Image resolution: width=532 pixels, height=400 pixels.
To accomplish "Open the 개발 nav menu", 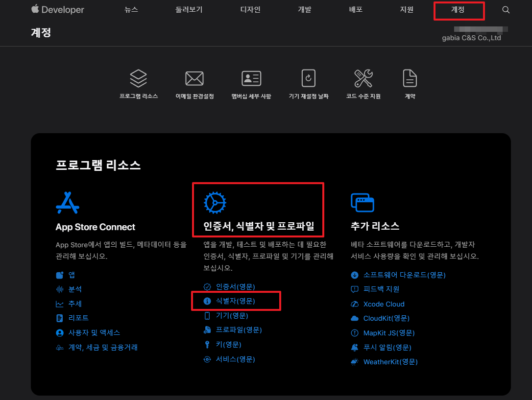I will click(x=304, y=9).
